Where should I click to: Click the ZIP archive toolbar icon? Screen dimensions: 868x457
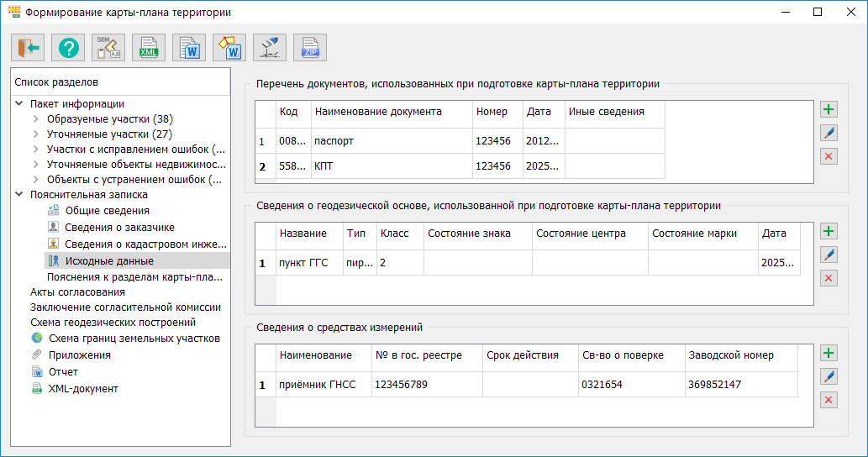pos(310,49)
